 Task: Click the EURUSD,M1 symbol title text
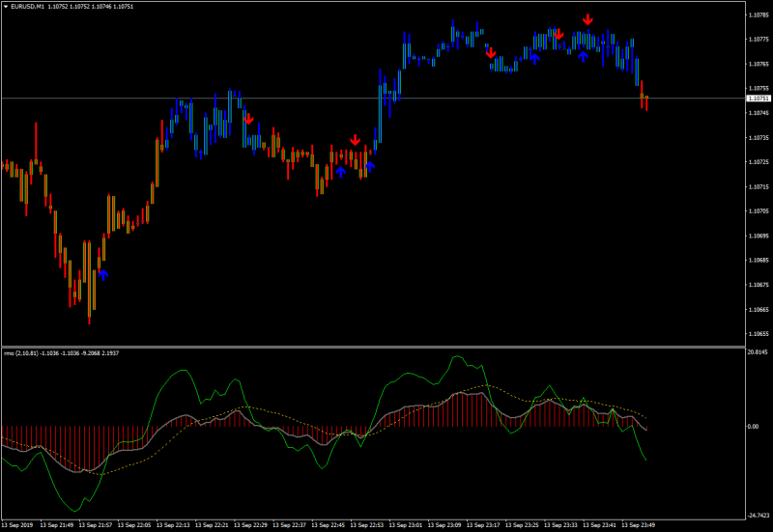coord(28,7)
